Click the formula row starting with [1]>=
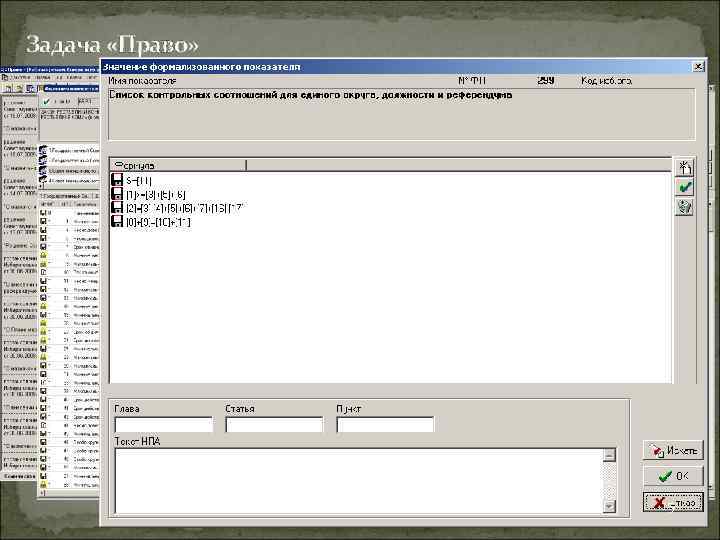Viewport: 720px width, 540px height. point(155,194)
